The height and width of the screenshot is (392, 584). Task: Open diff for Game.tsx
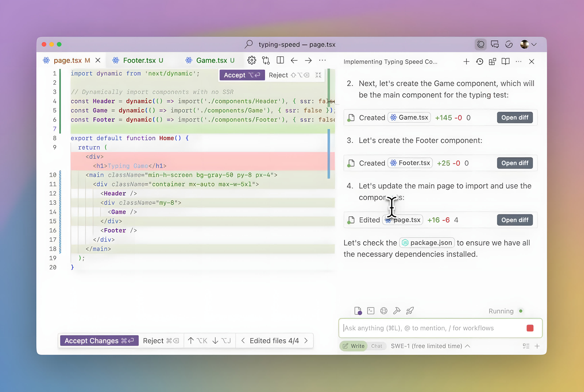515,117
